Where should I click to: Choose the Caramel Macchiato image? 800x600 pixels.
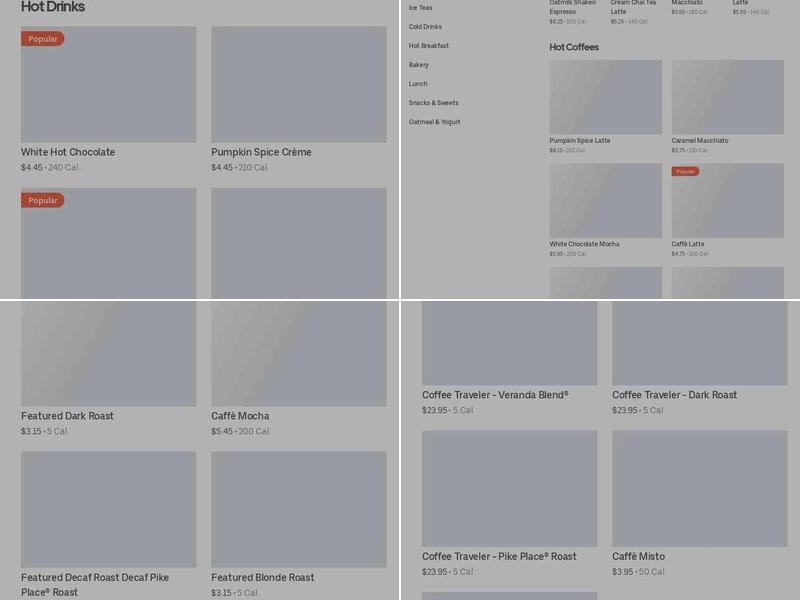click(x=727, y=97)
